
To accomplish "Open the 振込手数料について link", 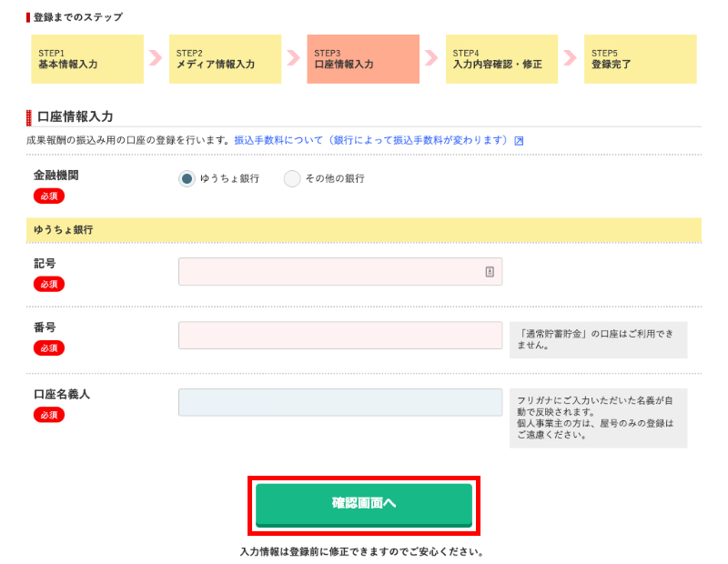I will (x=371, y=140).
